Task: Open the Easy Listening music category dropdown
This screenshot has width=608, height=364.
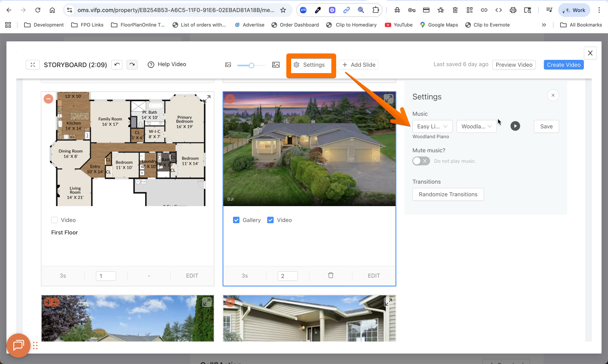Action: (432, 127)
